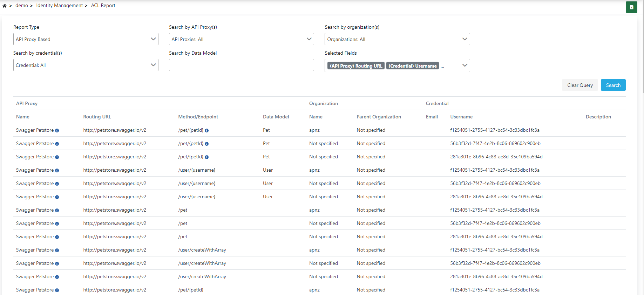Go to demo in breadcrumb
Viewport: 644px width, 295px height.
pos(21,6)
